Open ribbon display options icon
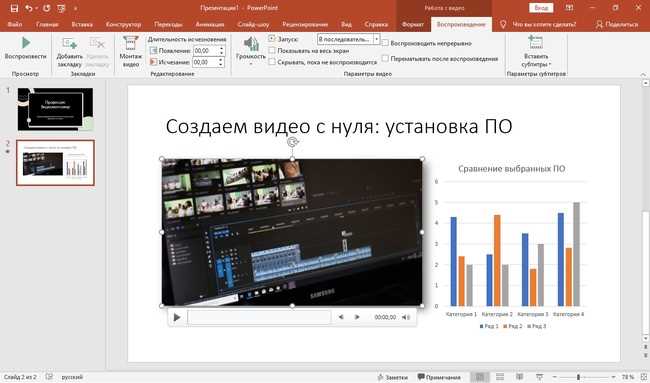The height and width of the screenshot is (383, 650). coord(570,8)
